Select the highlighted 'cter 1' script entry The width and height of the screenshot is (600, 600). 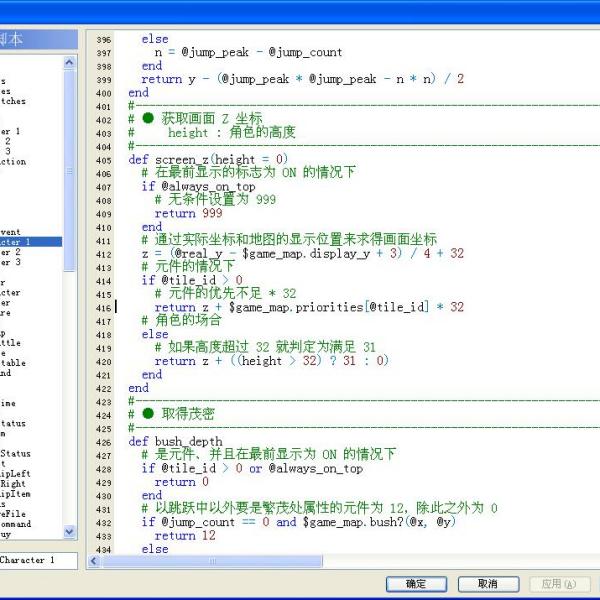(x=31, y=242)
